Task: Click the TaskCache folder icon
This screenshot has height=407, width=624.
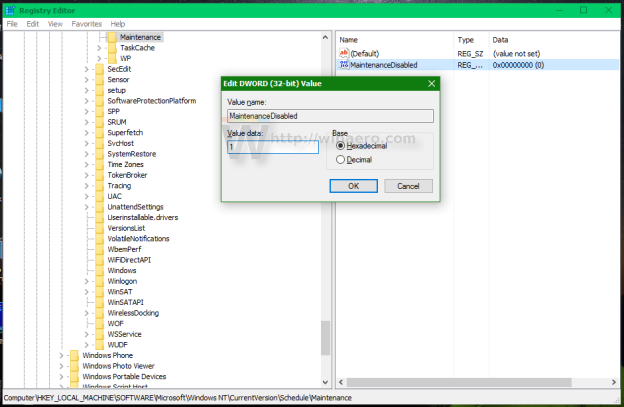Action: (x=111, y=48)
